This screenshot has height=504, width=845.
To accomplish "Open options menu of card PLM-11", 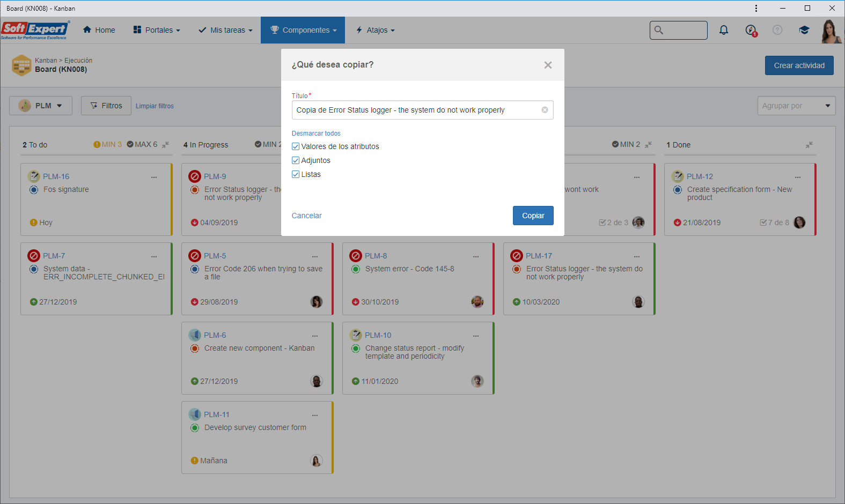I will click(x=315, y=415).
